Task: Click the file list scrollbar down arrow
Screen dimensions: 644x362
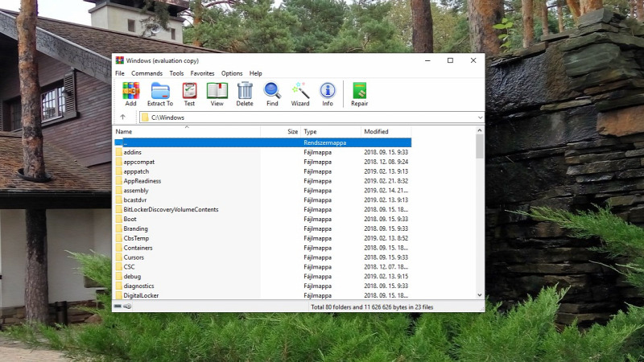Action: [x=480, y=295]
